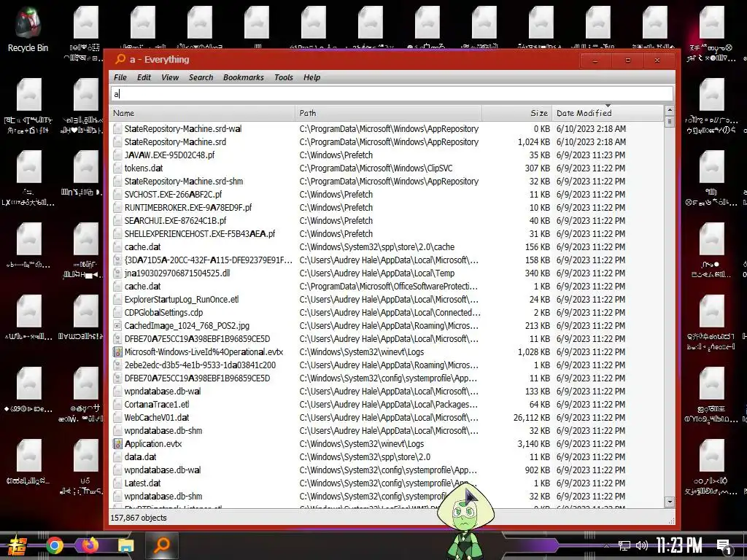Select file icon of RUNTIMEBROKER.EXE-9A78ED9F.pf
This screenshot has height=560, width=747.
click(x=117, y=208)
